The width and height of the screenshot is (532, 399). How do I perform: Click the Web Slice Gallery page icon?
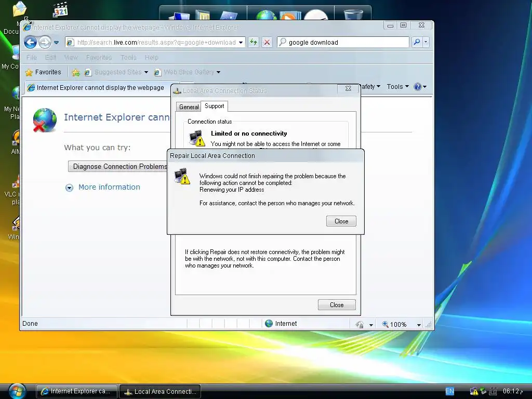tap(157, 72)
